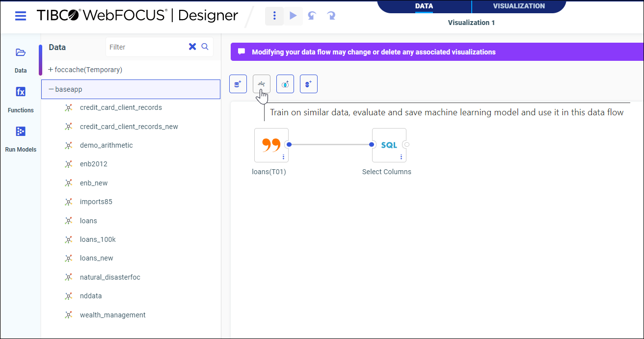
Task: Click the Undo arrow icon
Action: point(312,16)
